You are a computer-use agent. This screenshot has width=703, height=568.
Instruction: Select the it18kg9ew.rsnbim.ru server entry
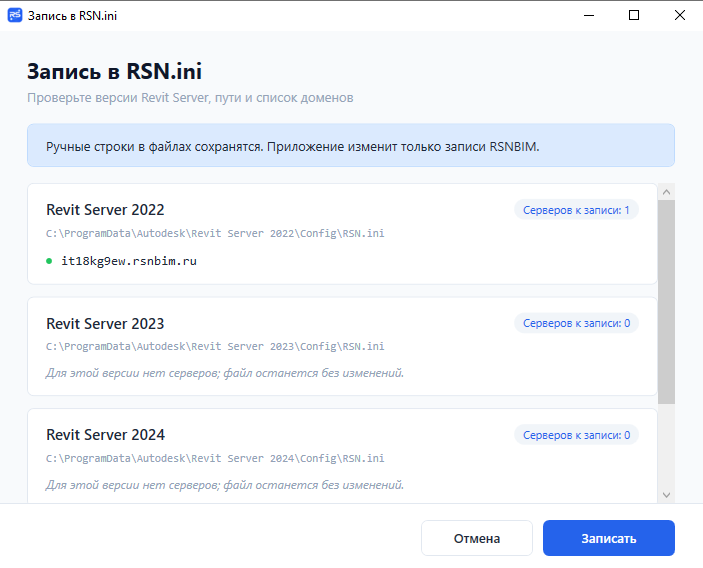(x=129, y=261)
